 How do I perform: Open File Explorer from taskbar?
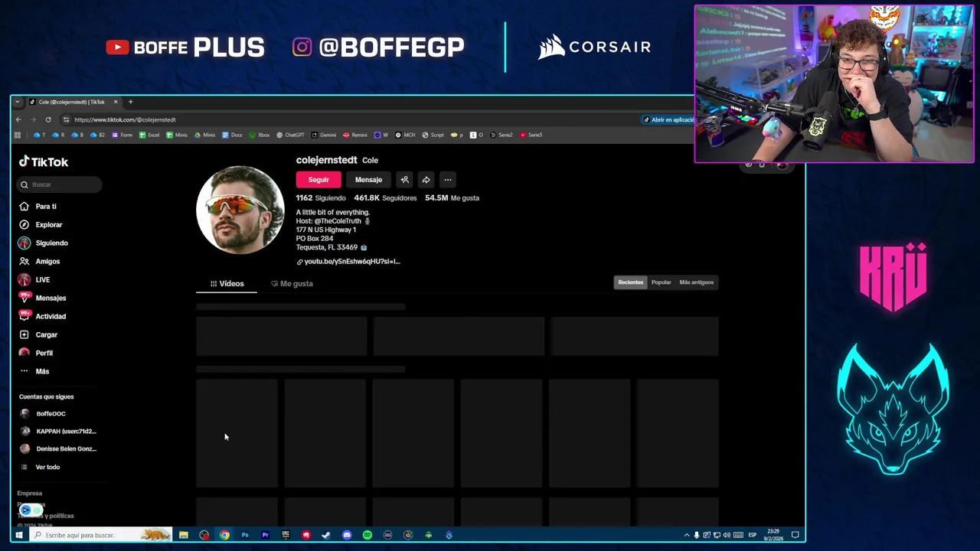coord(184,535)
